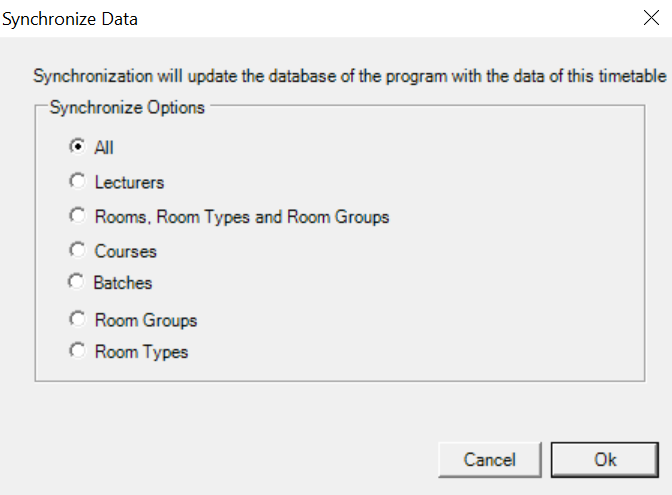Click the Synchronize Data title bar
672x495 pixels.
click(x=300, y=18)
